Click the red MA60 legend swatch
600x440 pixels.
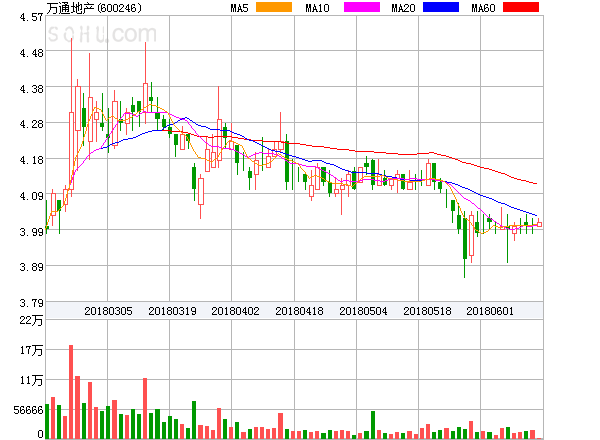[521, 7]
